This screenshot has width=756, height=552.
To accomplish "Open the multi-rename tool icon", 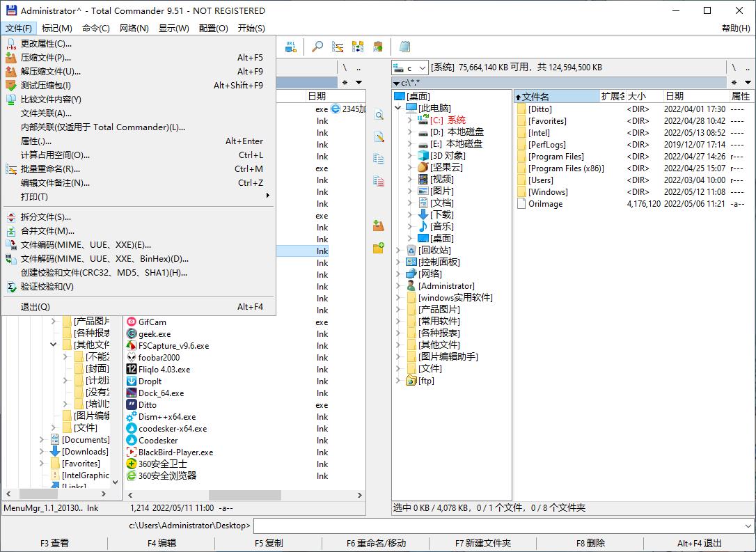I will point(337,46).
